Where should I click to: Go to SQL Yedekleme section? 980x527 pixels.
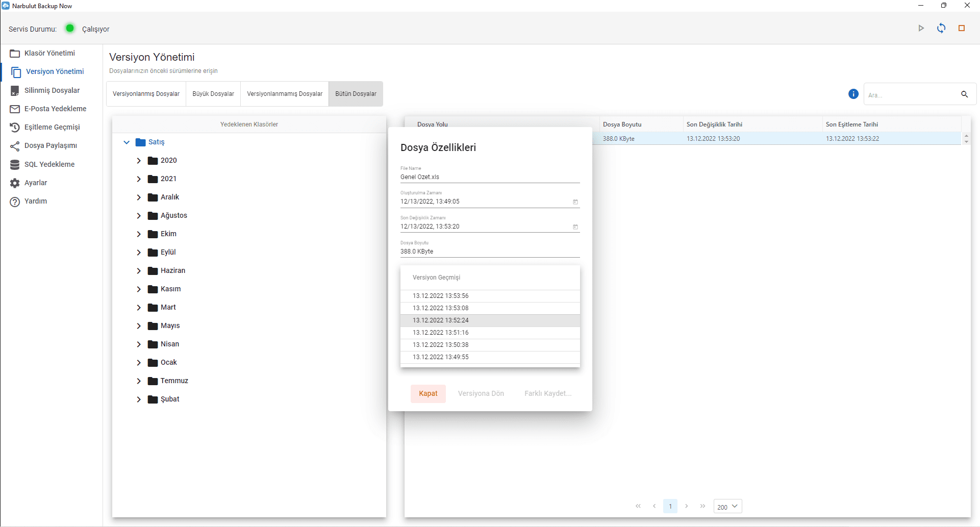click(x=49, y=164)
